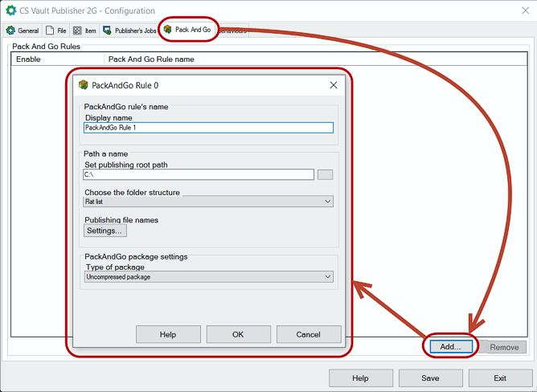Open the browse button beside root path
The image size is (537, 392).
tap(325, 174)
